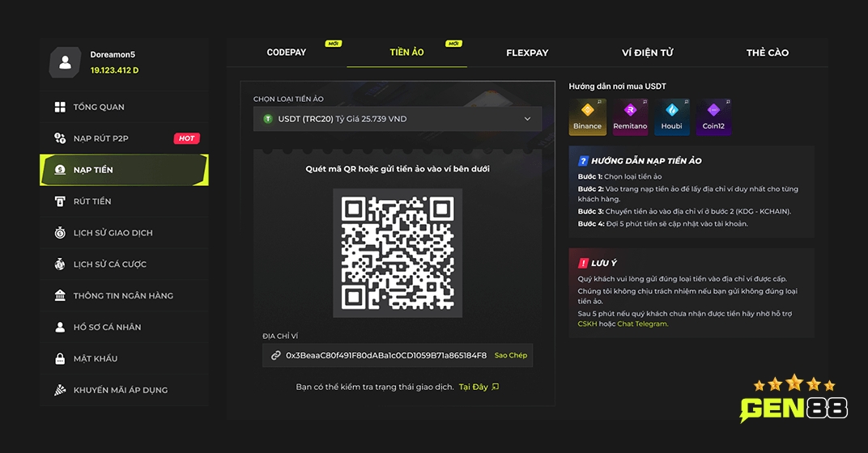Click the Quét mã QR instruction text
Screen dimensions: 868x453
pyautogui.click(x=398, y=169)
